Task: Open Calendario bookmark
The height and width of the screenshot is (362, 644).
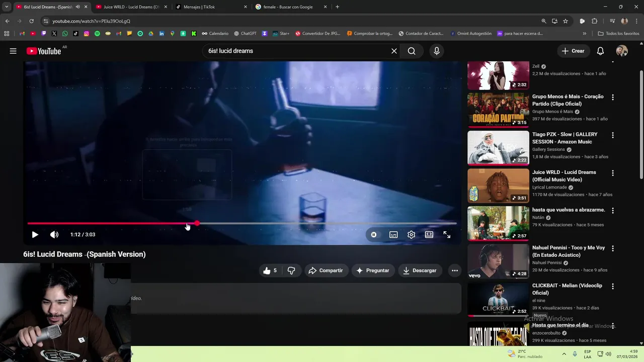Action: [215, 34]
